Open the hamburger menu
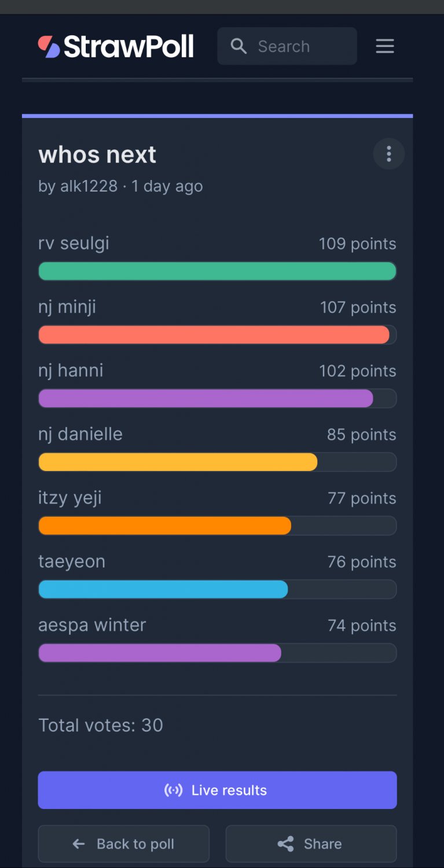Image resolution: width=444 pixels, height=868 pixels. [x=385, y=46]
